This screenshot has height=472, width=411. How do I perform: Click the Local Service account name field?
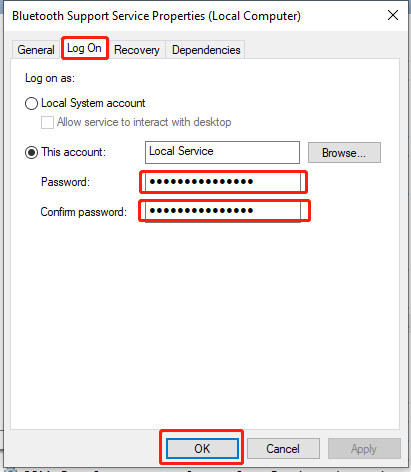pyautogui.click(x=222, y=152)
